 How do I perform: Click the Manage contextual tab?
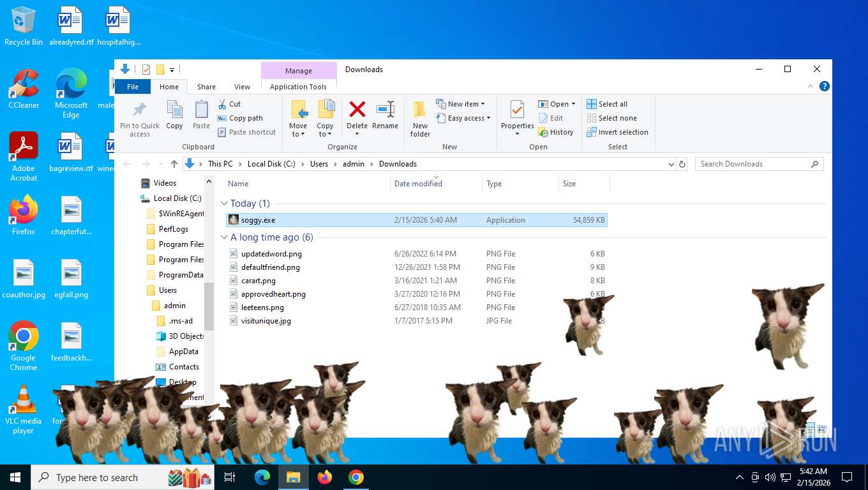click(299, 71)
